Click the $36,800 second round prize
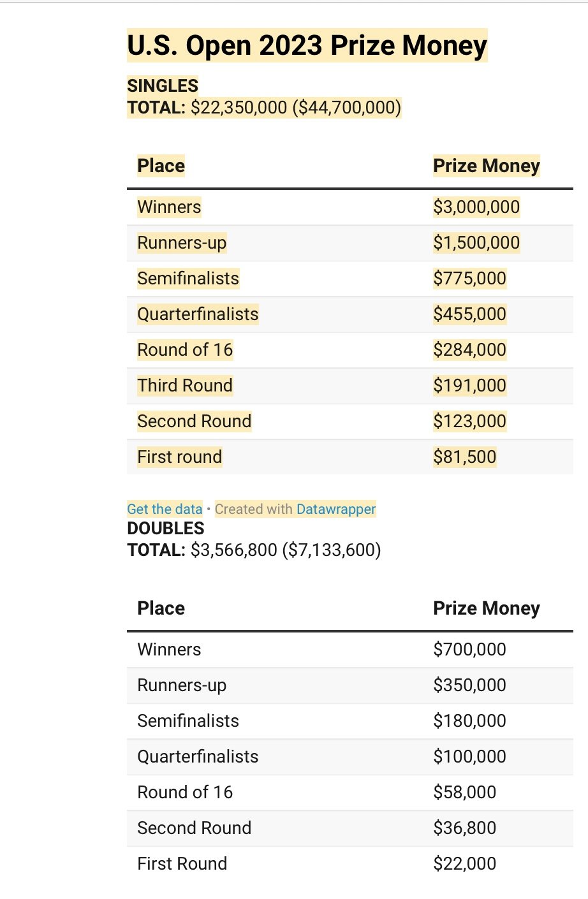Image resolution: width=588 pixels, height=899 pixels. [464, 828]
